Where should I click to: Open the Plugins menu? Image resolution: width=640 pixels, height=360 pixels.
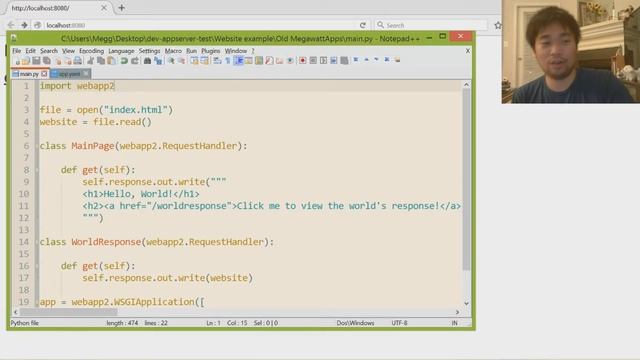coord(211,51)
